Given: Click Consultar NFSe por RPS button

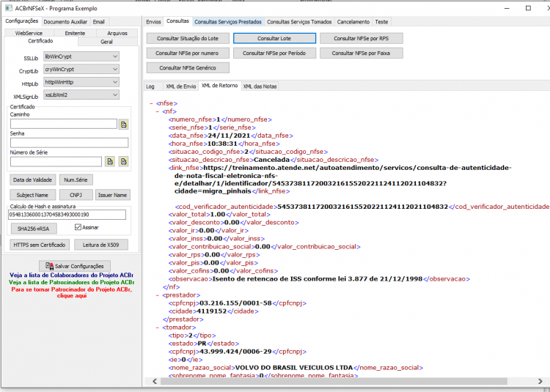Looking at the screenshot, I should (362, 39).
